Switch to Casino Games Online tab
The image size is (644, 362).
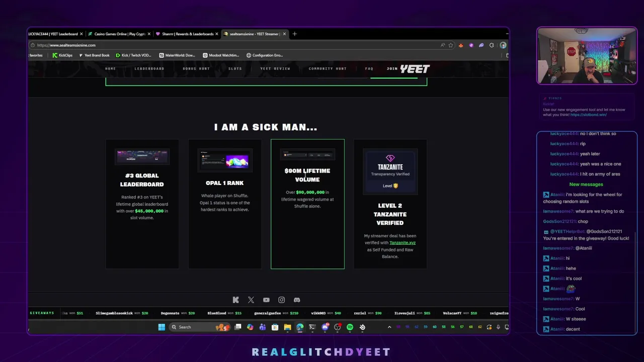pos(119,34)
